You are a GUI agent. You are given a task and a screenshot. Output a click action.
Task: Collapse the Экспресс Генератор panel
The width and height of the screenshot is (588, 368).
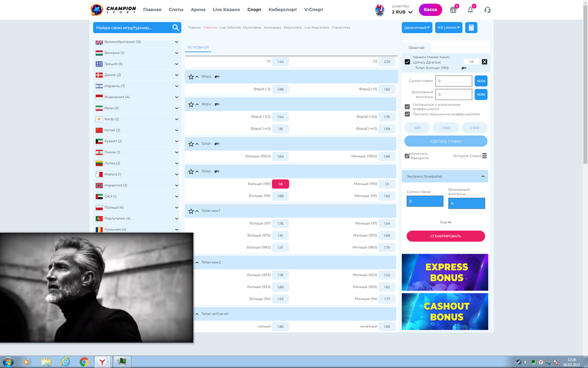[x=483, y=177]
